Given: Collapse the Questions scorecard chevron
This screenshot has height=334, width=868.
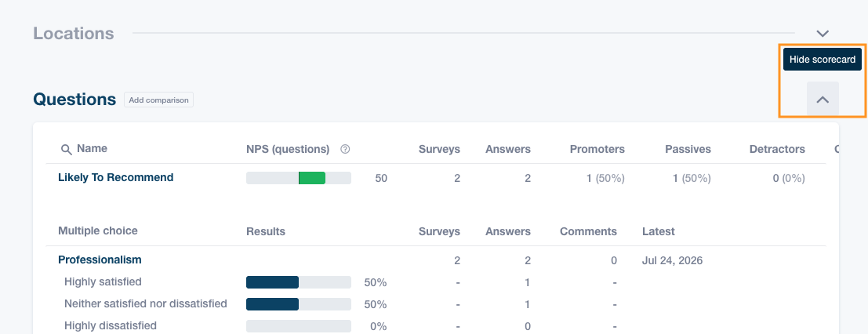Looking at the screenshot, I should [823, 100].
